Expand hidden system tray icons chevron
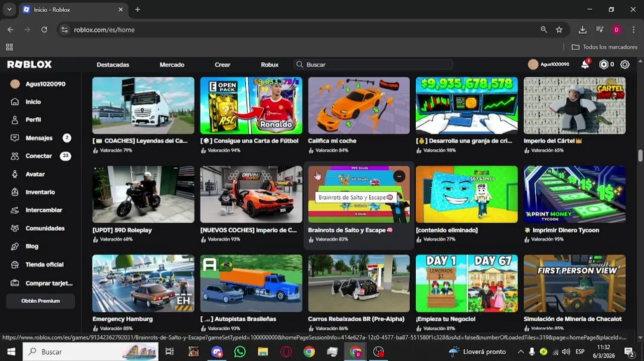The height and width of the screenshot is (361, 644). click(521, 351)
